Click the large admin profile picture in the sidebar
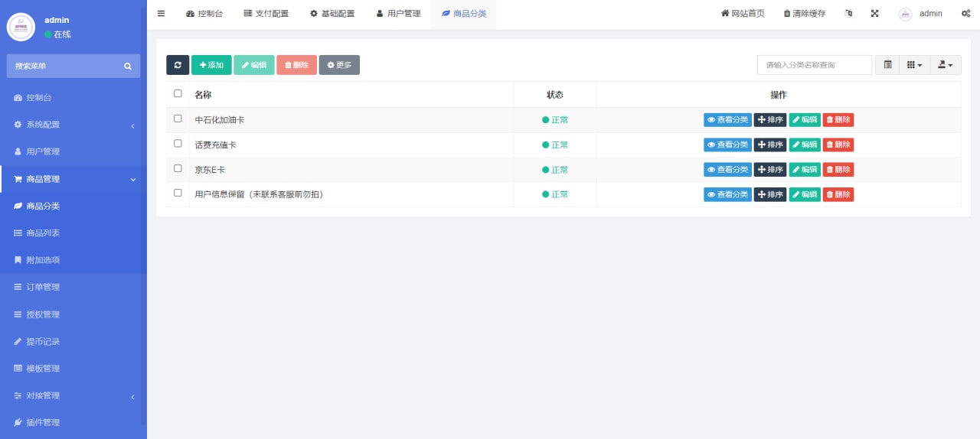The height and width of the screenshot is (439, 980). coord(21,27)
